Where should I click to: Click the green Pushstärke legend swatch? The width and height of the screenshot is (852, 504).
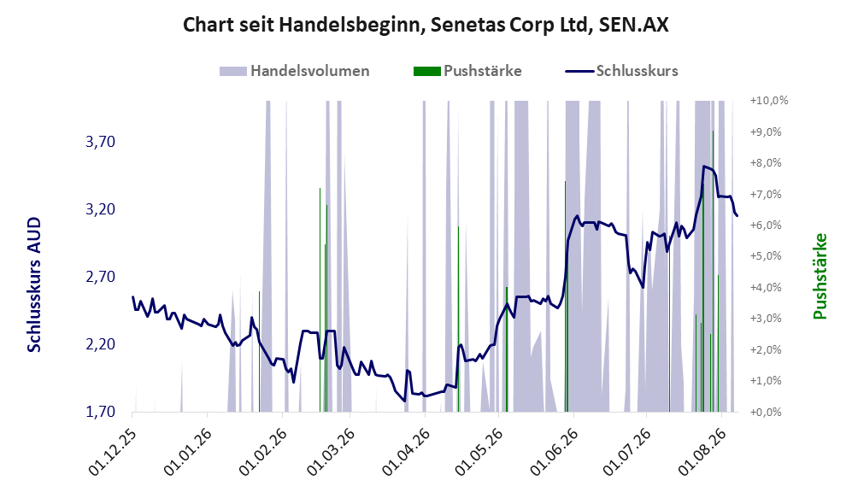pos(426,71)
